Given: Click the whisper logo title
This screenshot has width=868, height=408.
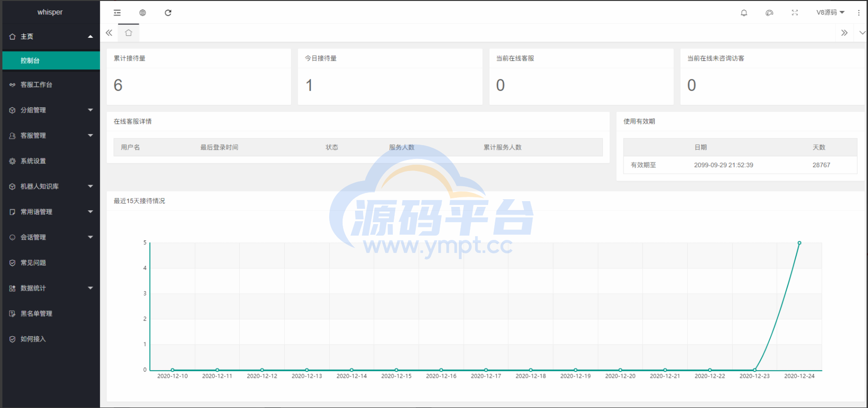Looking at the screenshot, I should point(50,12).
